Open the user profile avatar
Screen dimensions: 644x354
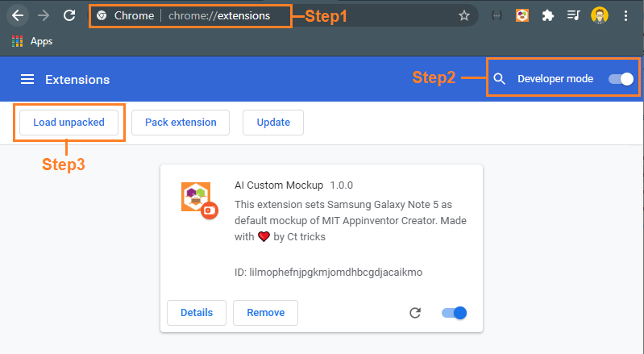point(599,15)
